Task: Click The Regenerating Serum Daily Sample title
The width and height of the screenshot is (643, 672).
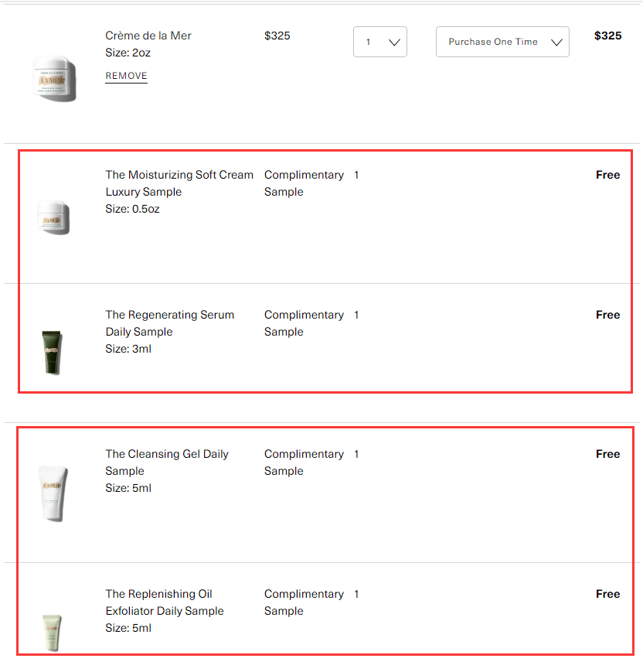Action: [x=169, y=323]
